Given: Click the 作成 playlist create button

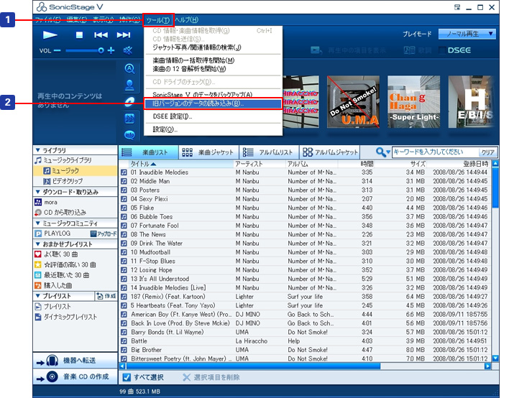Looking at the screenshot, I should [105, 296].
